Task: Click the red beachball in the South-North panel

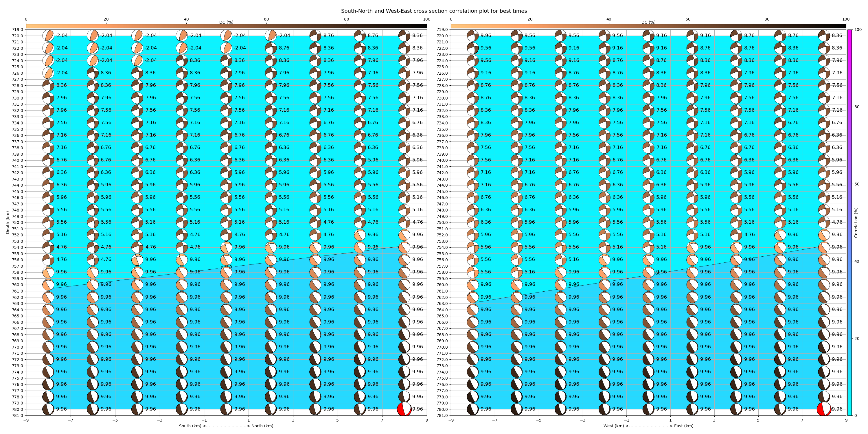Action: 404,409
